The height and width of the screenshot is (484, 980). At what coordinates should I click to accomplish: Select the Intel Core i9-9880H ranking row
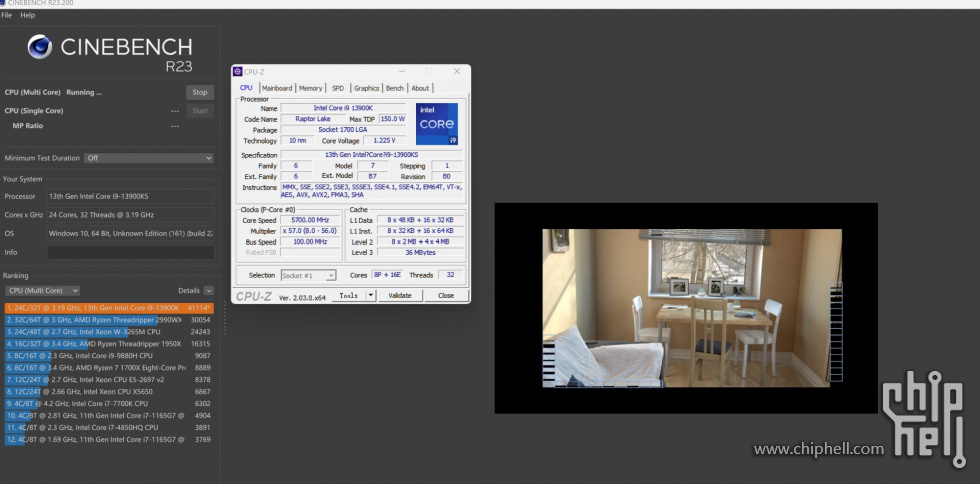[x=109, y=356]
